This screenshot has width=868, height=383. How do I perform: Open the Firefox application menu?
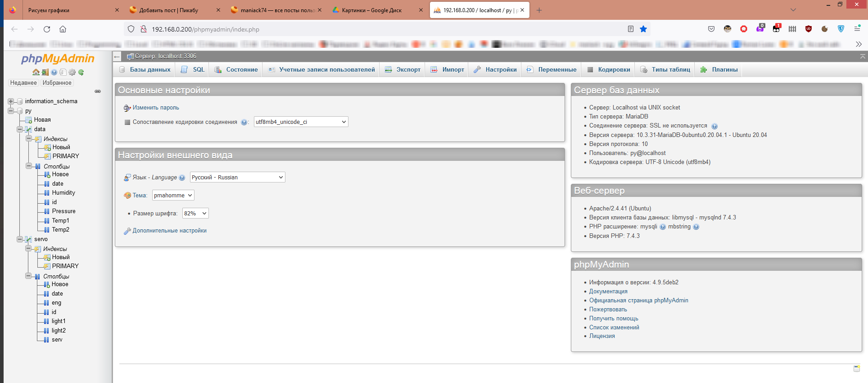pos(857,29)
